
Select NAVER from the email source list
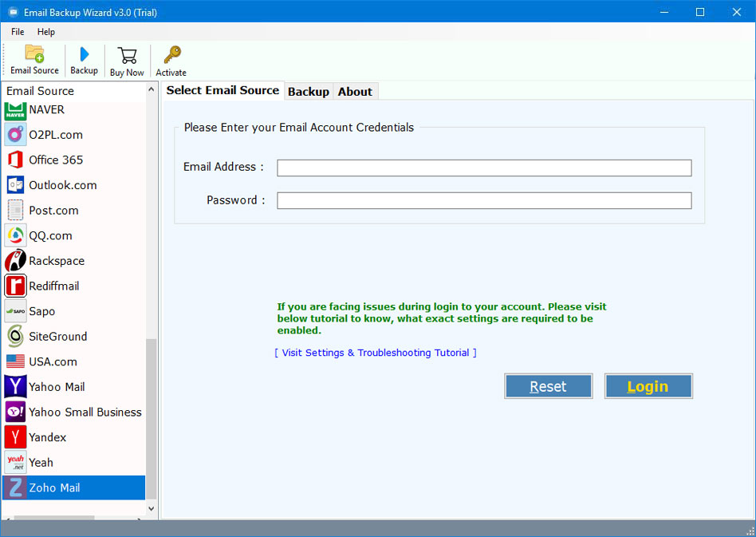[48, 109]
